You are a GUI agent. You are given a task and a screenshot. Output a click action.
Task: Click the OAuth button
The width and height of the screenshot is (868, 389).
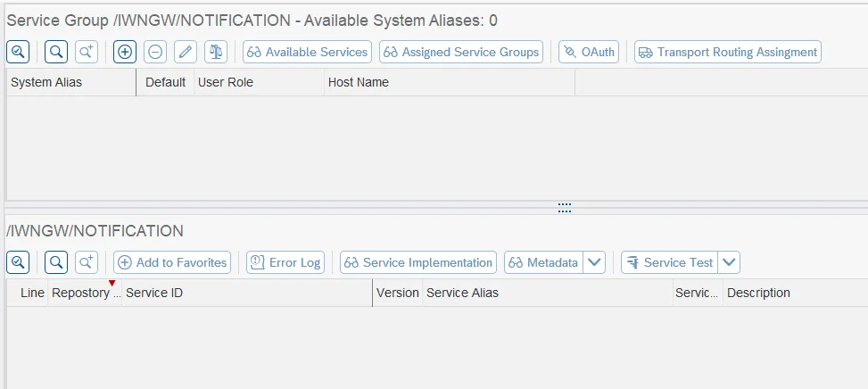[589, 52]
